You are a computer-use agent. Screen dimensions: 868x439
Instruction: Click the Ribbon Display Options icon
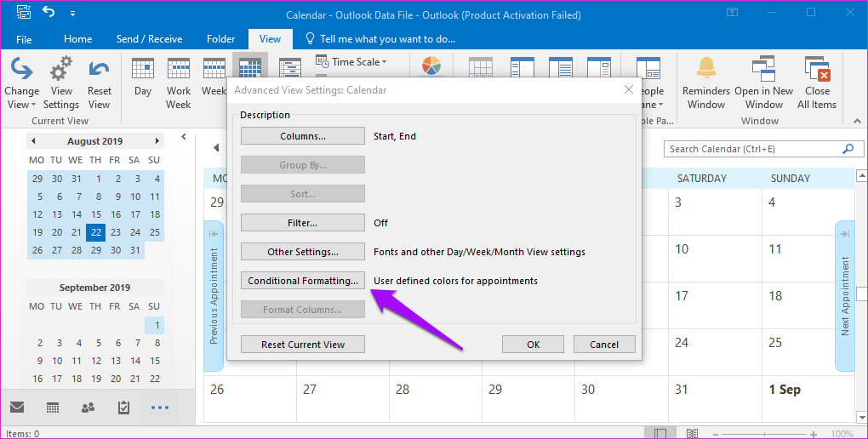tap(733, 12)
